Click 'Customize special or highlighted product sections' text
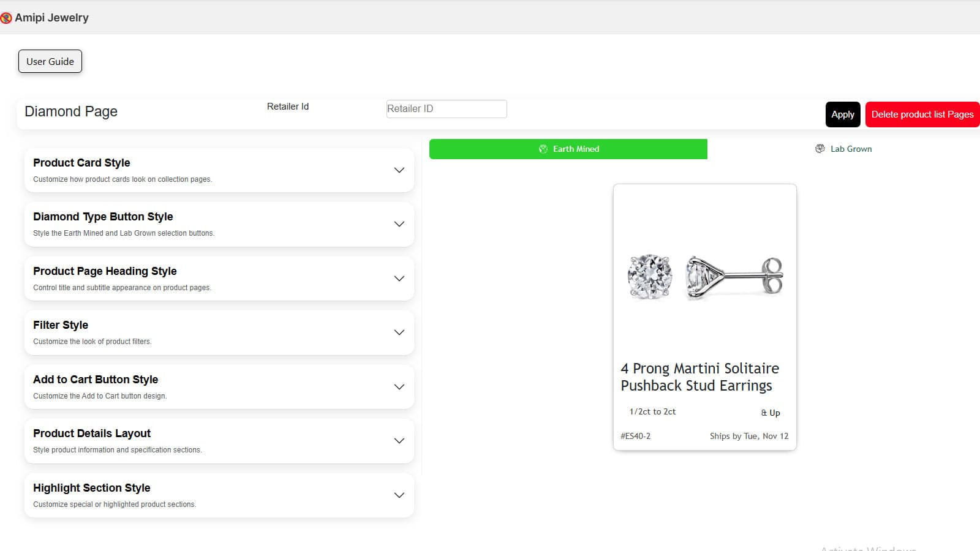The image size is (980, 551). [x=115, y=504]
